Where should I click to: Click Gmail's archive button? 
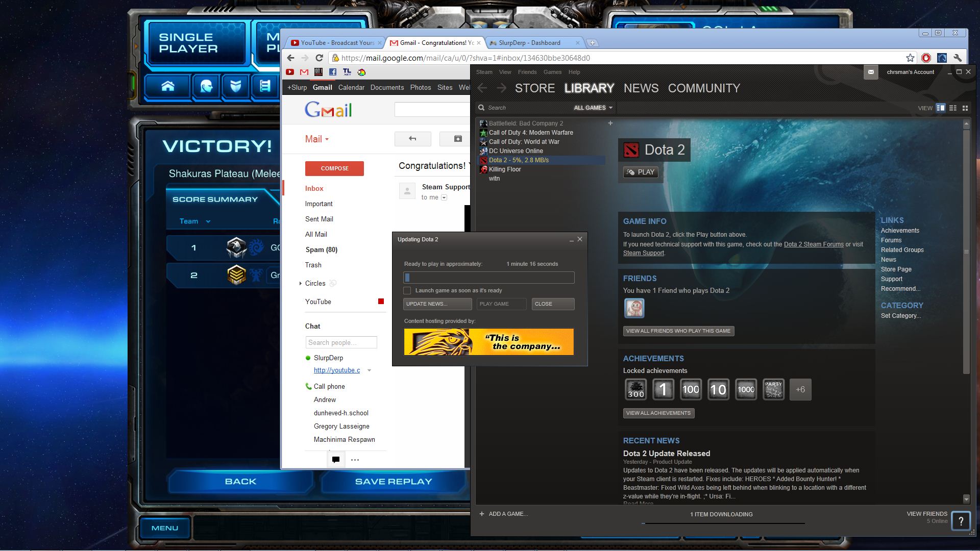pos(457,139)
